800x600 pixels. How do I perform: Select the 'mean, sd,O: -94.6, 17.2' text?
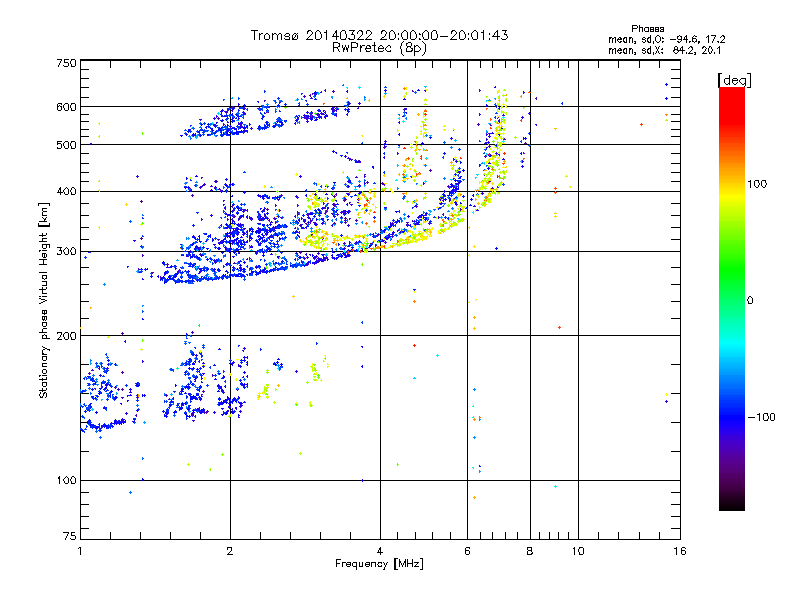click(666, 39)
